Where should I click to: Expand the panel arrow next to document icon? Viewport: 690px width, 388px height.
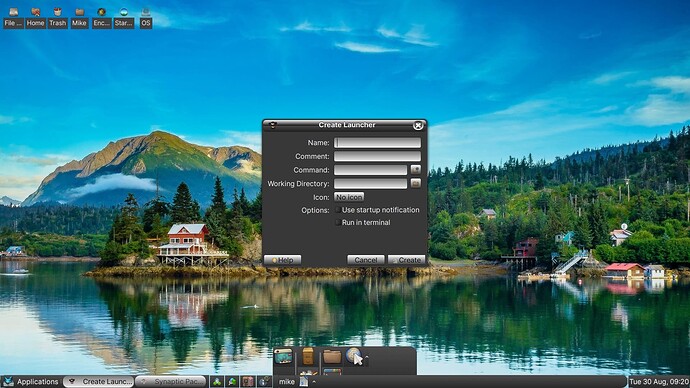[314, 381]
